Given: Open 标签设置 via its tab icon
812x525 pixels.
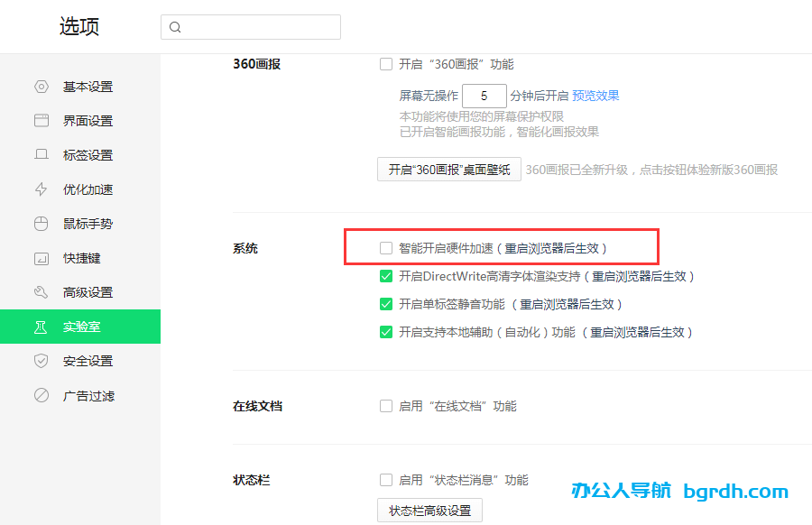Looking at the screenshot, I should [41, 155].
